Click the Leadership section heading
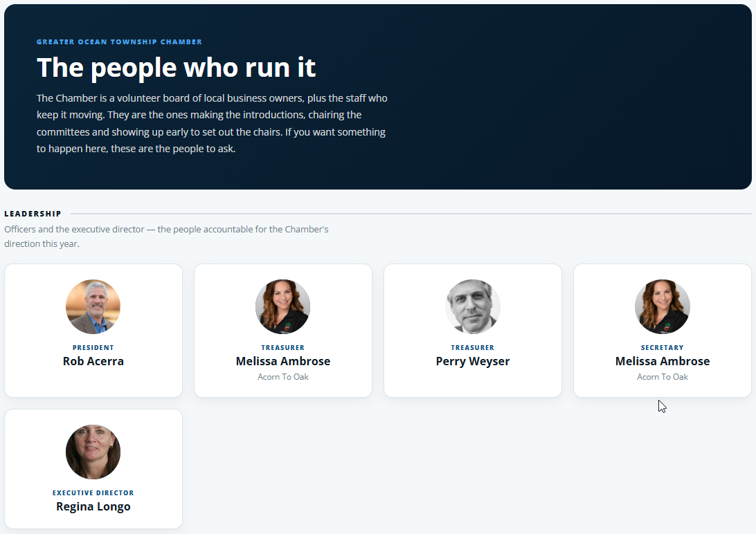This screenshot has width=756, height=534. (x=33, y=214)
